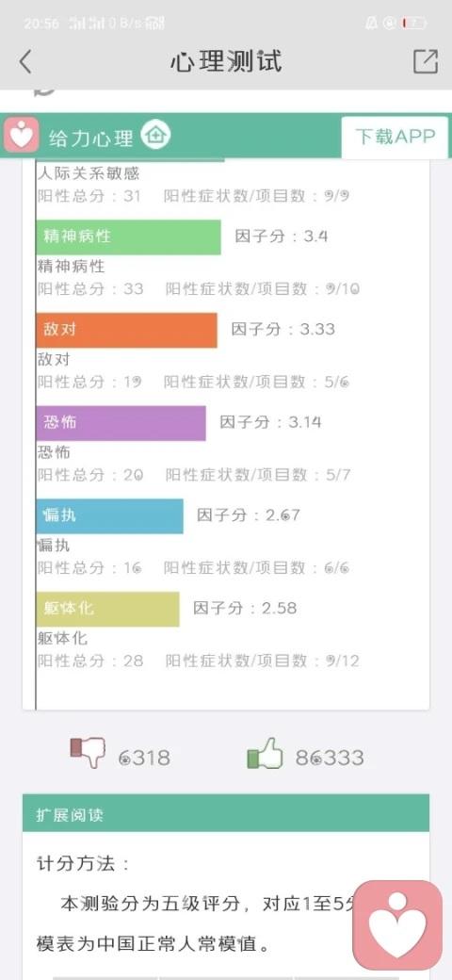Tap the 给力心理 brand name
The width and height of the screenshot is (452, 980).
91,139
